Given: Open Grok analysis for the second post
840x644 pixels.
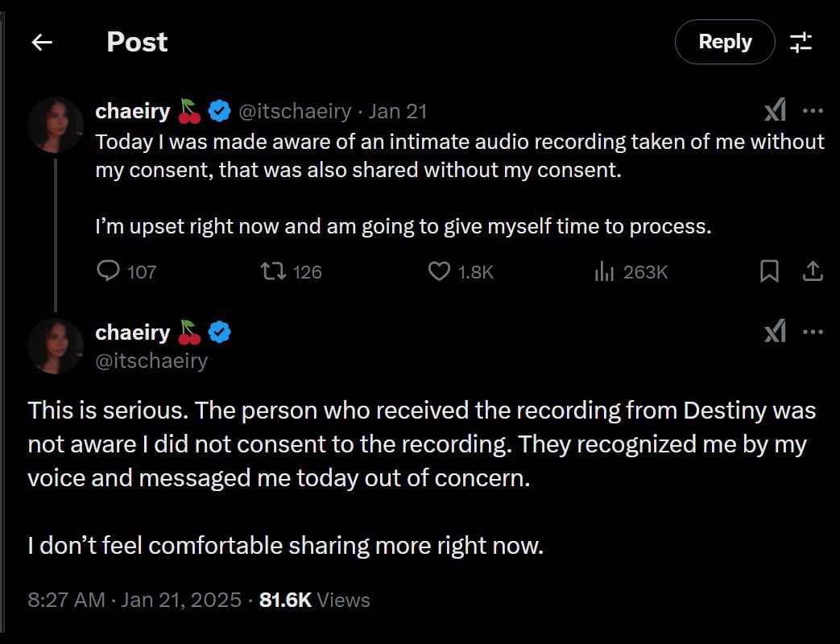Looking at the screenshot, I should pyautogui.click(x=775, y=332).
